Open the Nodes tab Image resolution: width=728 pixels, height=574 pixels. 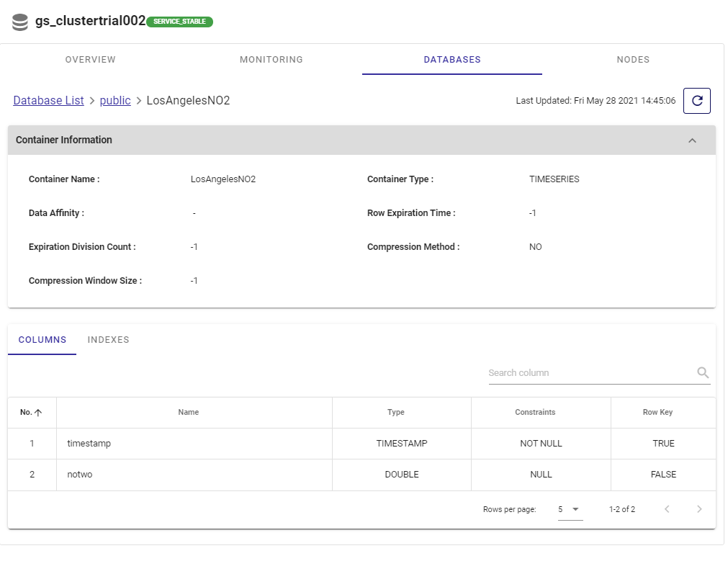coord(633,60)
